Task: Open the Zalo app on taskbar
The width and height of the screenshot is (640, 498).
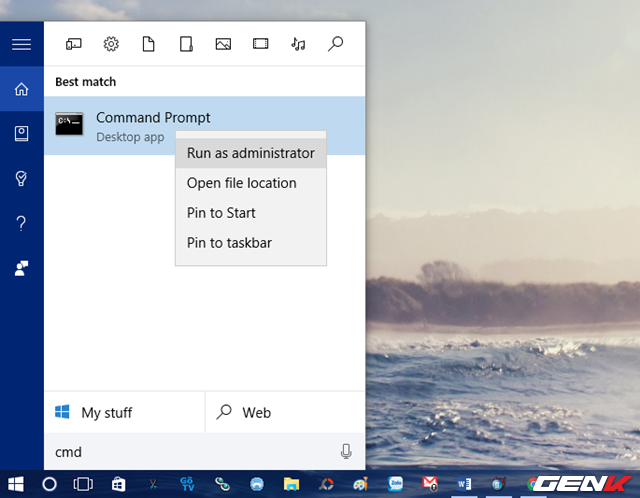Action: tap(396, 484)
